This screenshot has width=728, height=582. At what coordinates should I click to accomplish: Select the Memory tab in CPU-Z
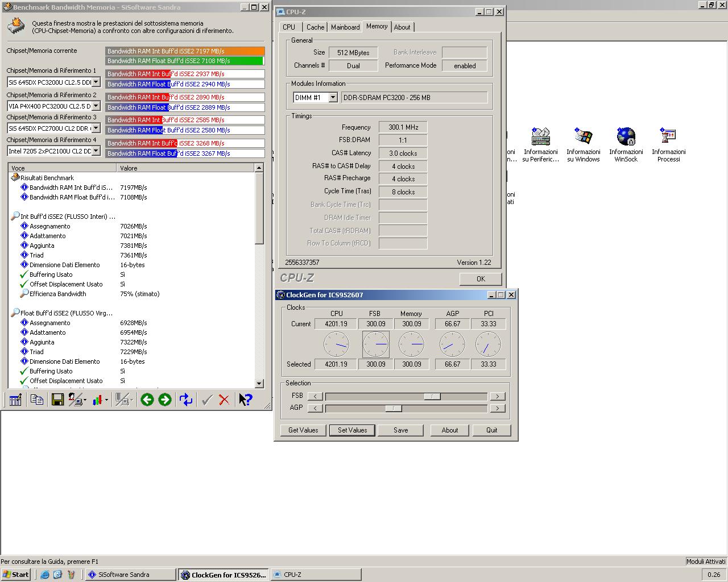point(377,26)
